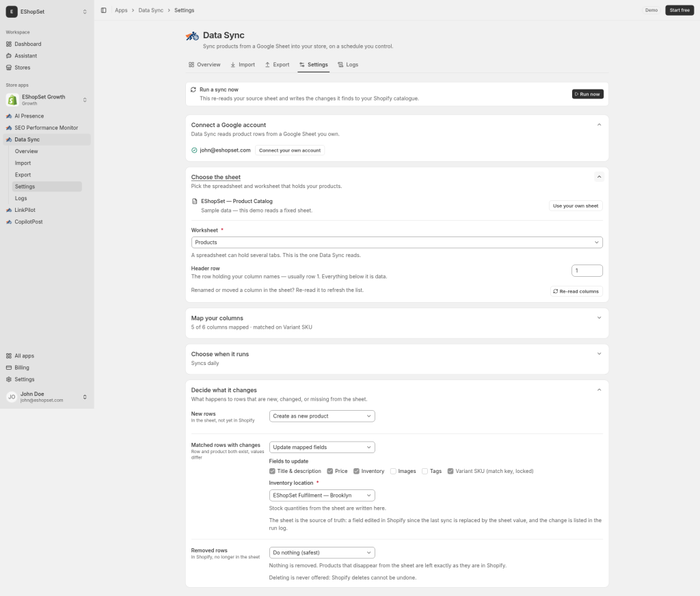Image resolution: width=700 pixels, height=596 pixels.
Task: Click the Dashboard grid icon
Action: tap(9, 44)
